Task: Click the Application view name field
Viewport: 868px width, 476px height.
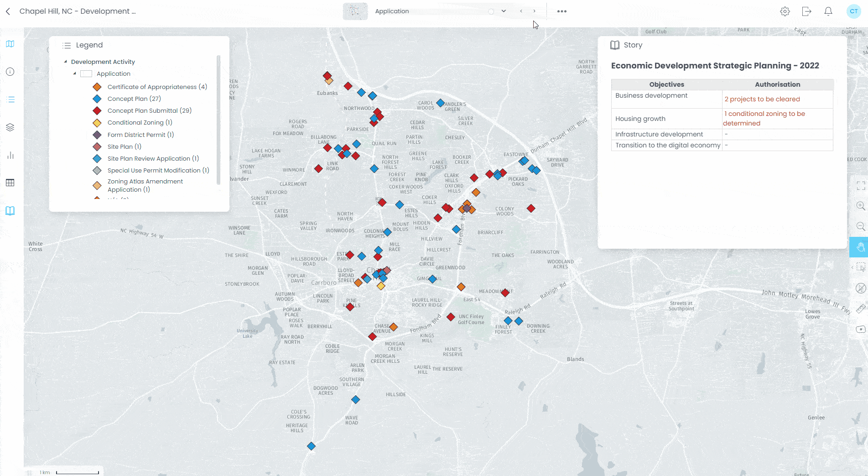Action: click(433, 11)
